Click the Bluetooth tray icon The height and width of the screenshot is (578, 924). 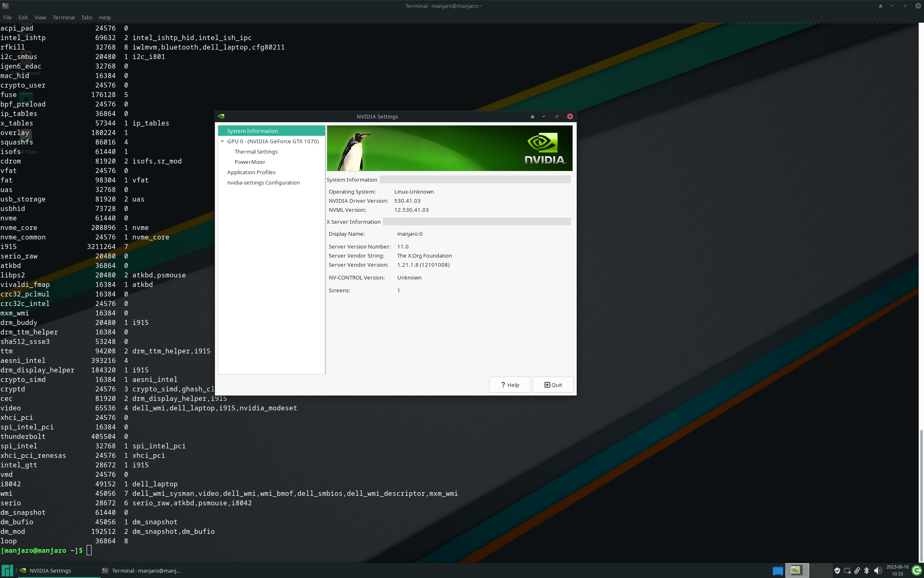tap(867, 571)
